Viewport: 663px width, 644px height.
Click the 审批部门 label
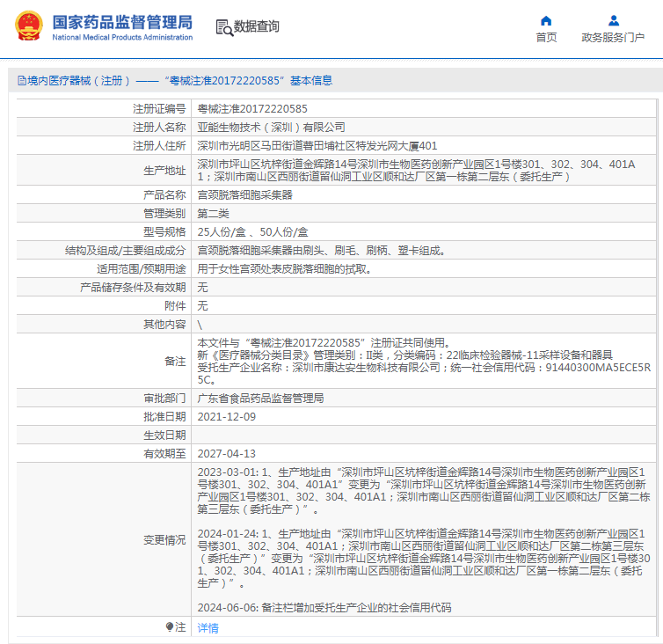(x=164, y=399)
